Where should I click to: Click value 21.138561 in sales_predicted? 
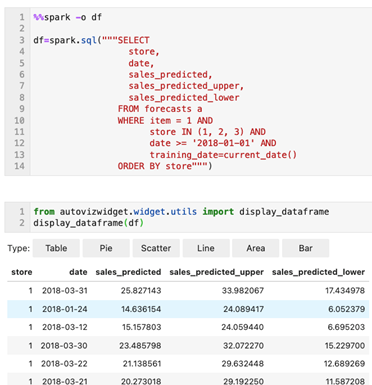(142, 364)
